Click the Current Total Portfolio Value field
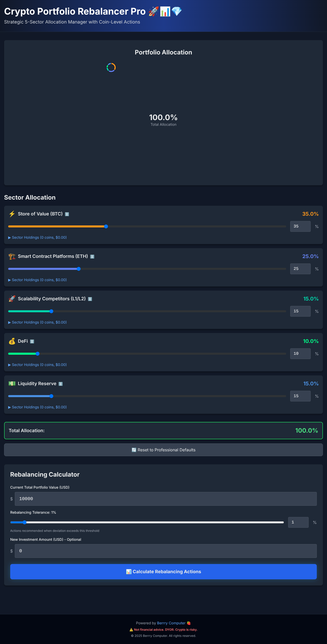The height and width of the screenshot is (644, 327). (166, 499)
